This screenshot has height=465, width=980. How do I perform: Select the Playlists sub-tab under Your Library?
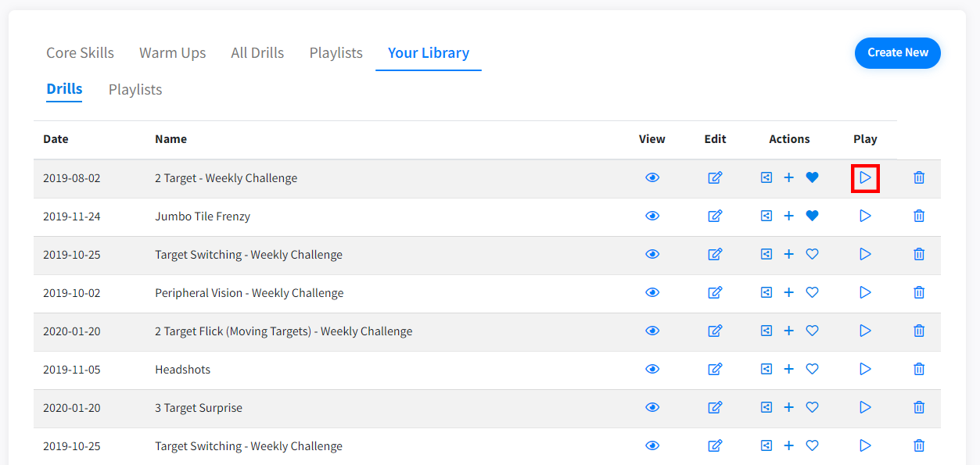coord(135,90)
